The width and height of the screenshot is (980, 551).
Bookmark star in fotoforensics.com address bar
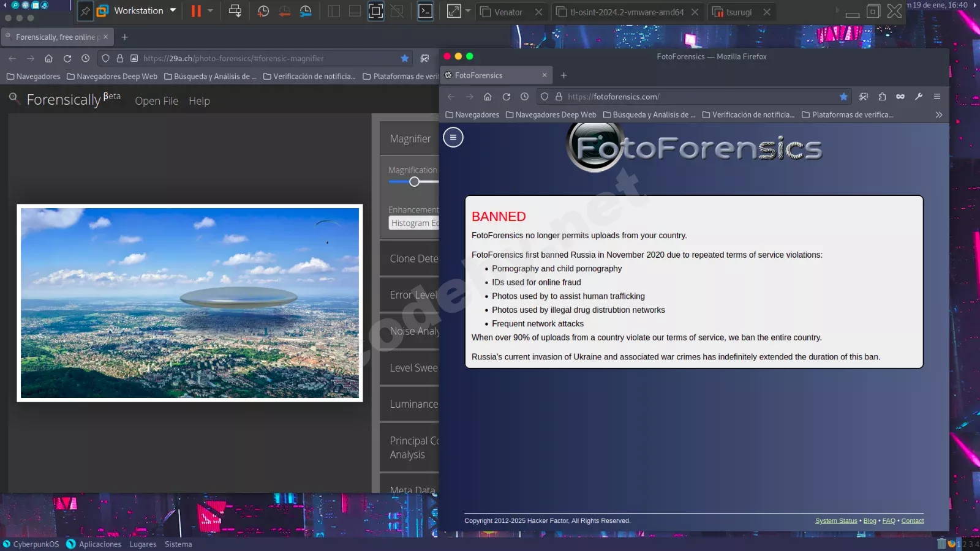[843, 97]
